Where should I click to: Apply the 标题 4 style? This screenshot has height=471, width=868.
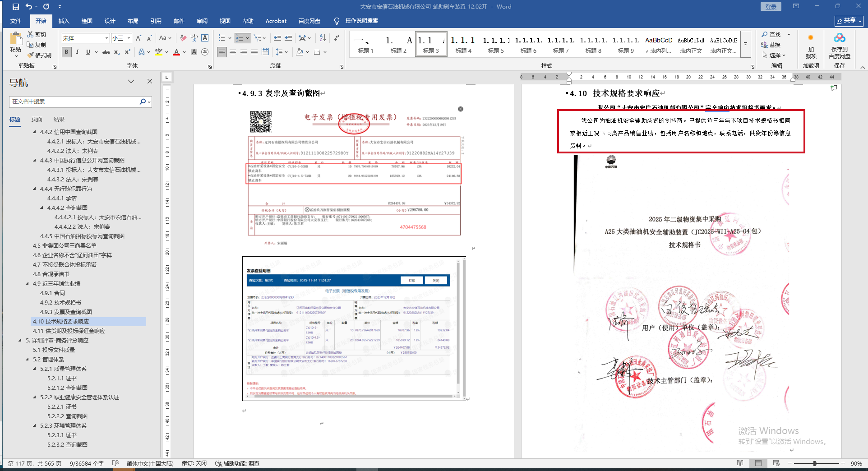463,44
